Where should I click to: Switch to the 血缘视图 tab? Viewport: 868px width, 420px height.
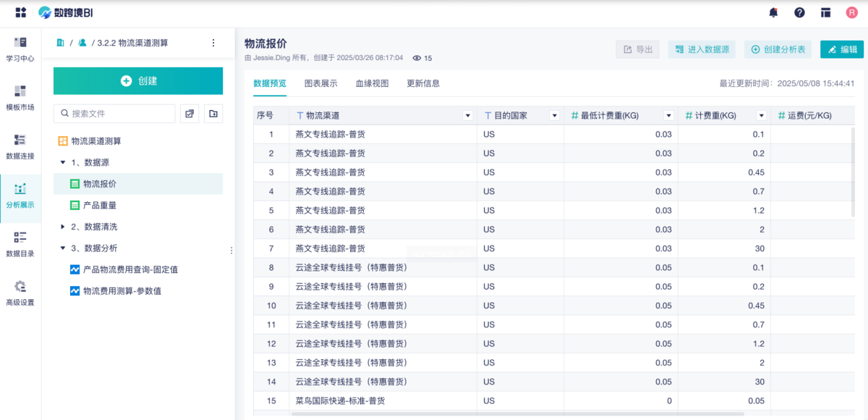pyautogui.click(x=372, y=83)
